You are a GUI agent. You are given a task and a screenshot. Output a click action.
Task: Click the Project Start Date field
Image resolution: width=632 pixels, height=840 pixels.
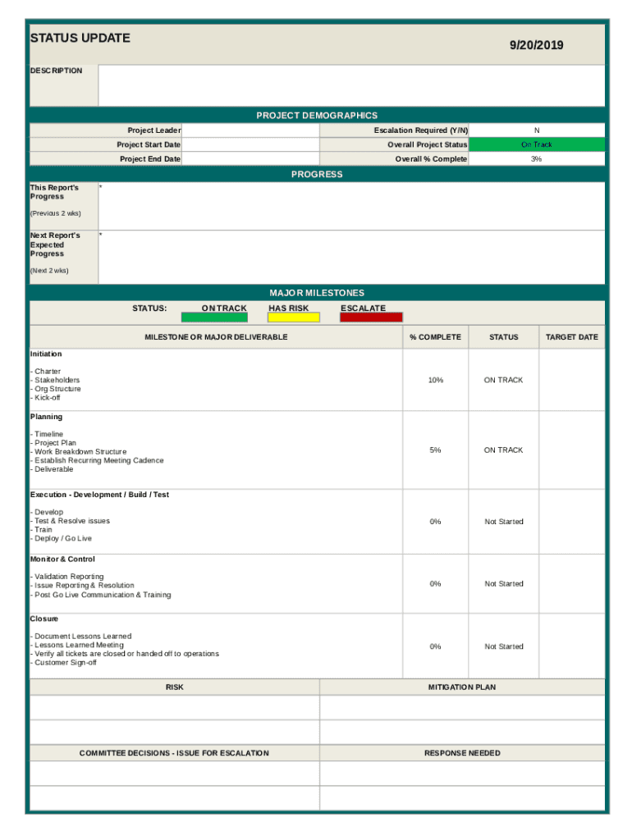pos(250,145)
